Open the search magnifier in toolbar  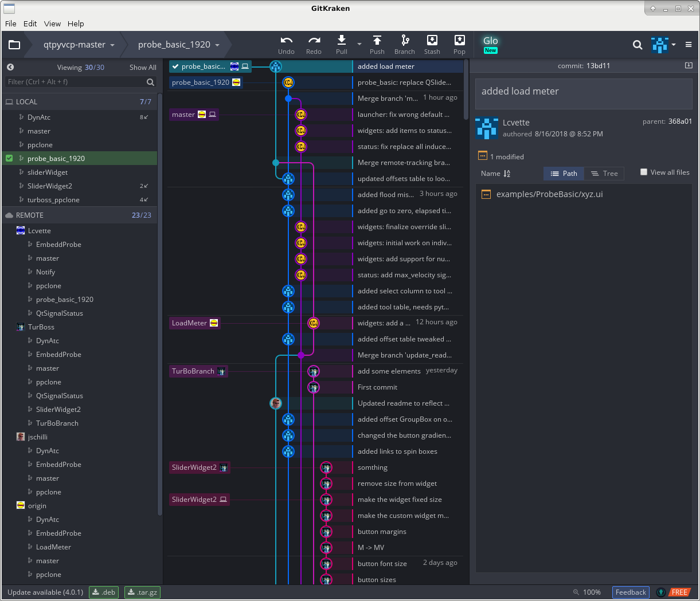pyautogui.click(x=638, y=45)
